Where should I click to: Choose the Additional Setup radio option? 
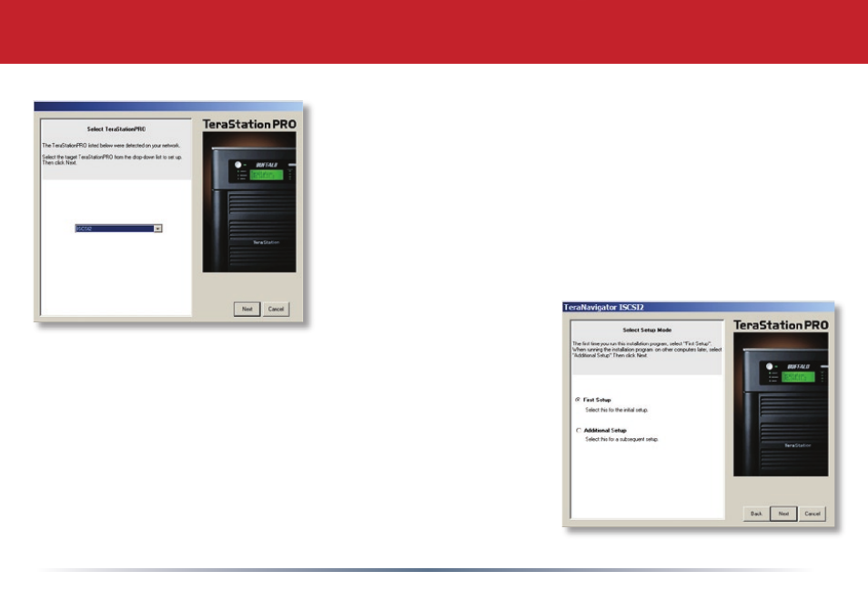click(x=579, y=430)
